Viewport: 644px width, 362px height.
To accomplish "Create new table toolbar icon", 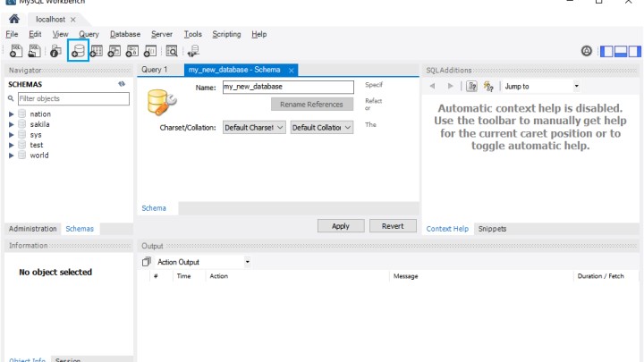I will [x=96, y=51].
